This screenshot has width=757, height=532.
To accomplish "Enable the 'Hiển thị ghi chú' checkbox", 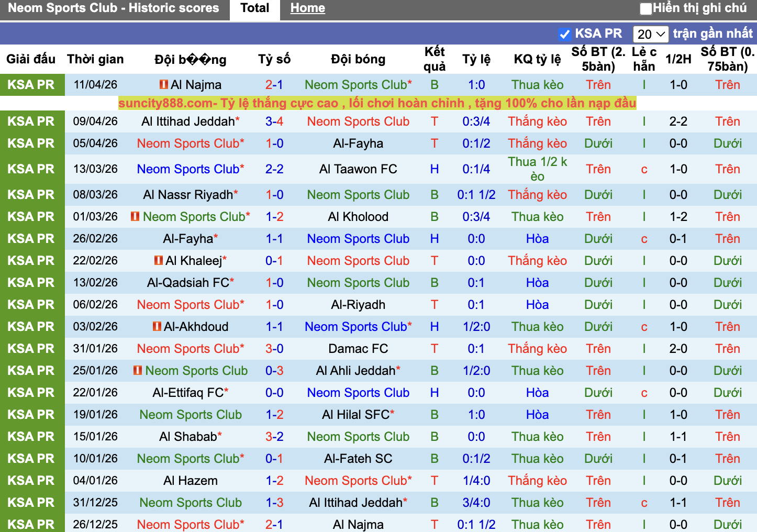I will coord(646,8).
